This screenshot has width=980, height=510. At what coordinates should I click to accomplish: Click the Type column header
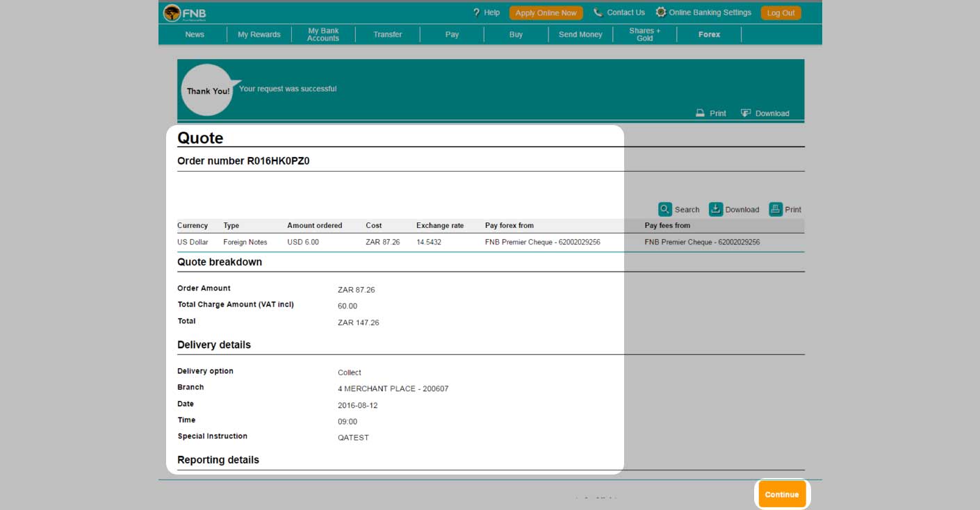(x=231, y=226)
